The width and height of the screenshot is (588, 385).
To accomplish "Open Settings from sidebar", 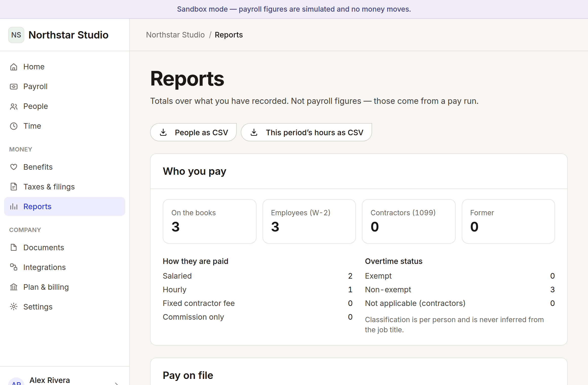I will click(x=65, y=307).
